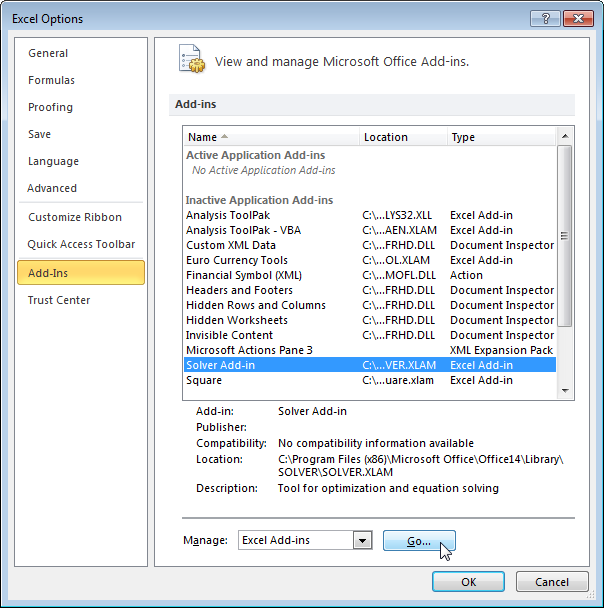Open the Manage dropdown arrow

pyautogui.click(x=362, y=540)
